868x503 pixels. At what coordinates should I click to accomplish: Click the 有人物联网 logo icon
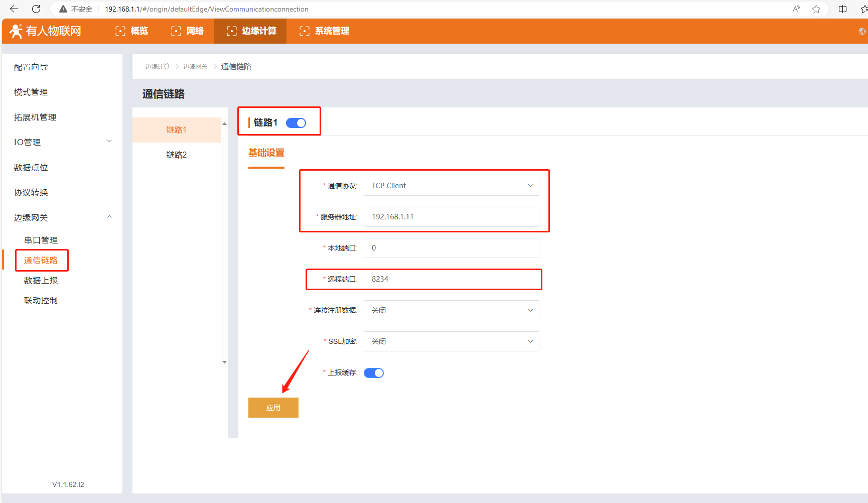[x=16, y=31]
